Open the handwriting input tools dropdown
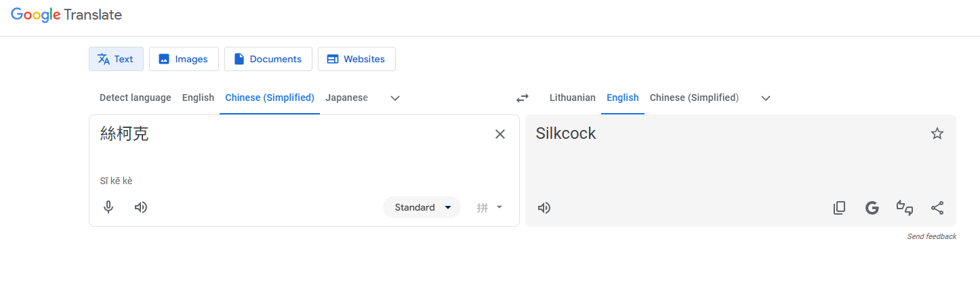The width and height of the screenshot is (980, 281). click(x=489, y=207)
